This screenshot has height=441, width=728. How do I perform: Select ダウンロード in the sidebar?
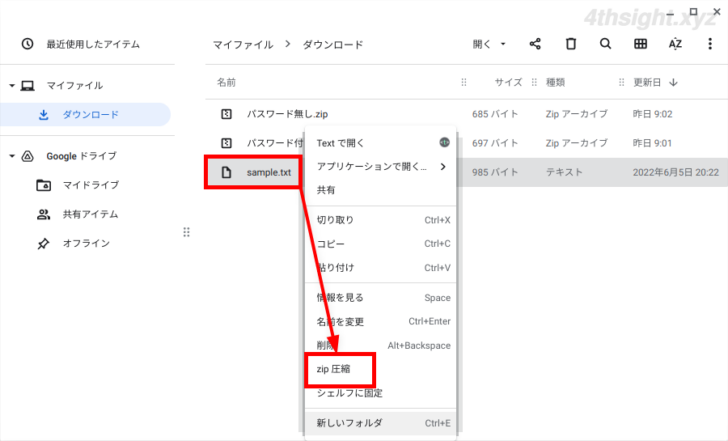point(85,115)
